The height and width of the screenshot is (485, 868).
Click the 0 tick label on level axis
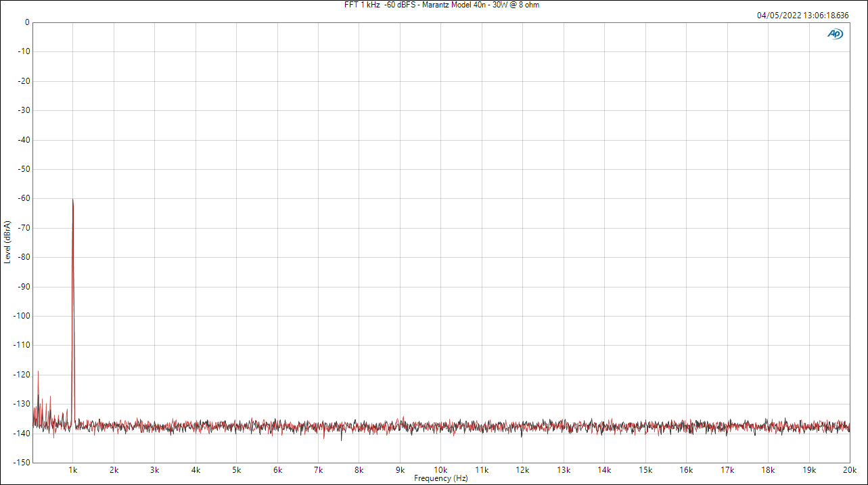(26, 22)
